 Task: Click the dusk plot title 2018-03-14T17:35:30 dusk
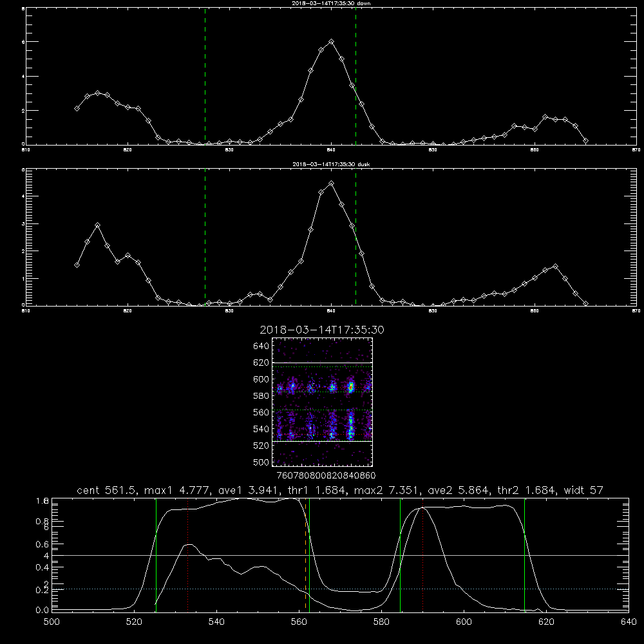click(x=331, y=164)
